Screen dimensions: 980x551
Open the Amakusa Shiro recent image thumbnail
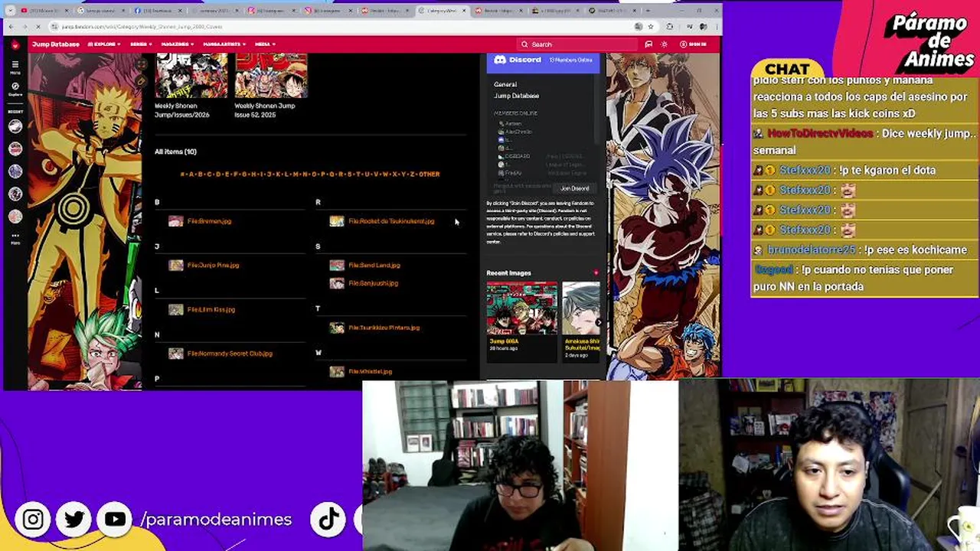pyautogui.click(x=581, y=308)
